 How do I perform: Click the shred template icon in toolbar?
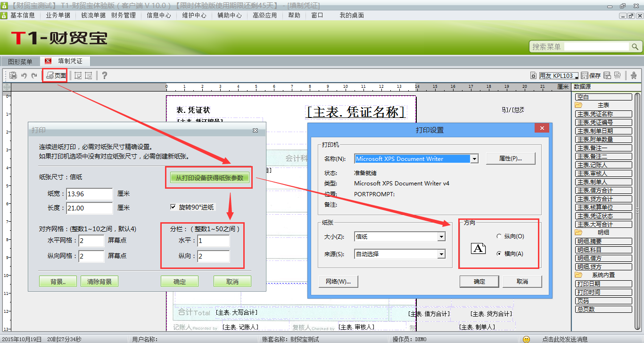coord(618,75)
